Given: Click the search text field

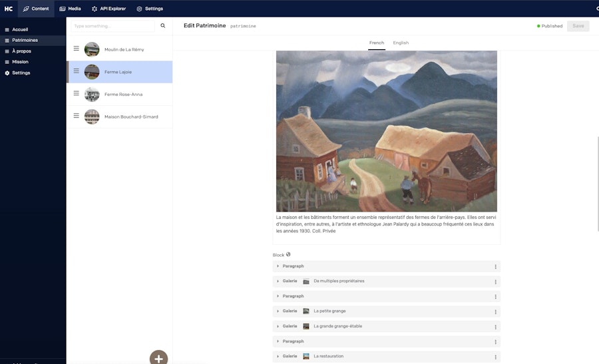Looking at the screenshot, I should pyautogui.click(x=112, y=26).
